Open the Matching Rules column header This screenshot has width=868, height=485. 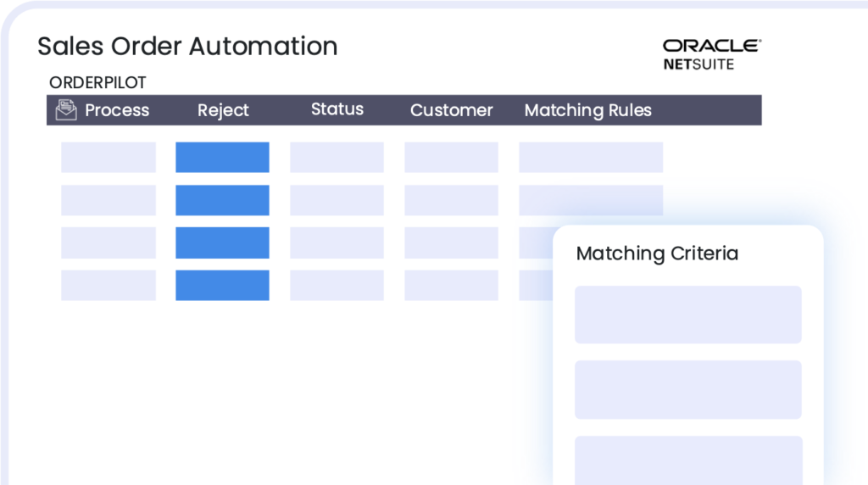coord(588,110)
